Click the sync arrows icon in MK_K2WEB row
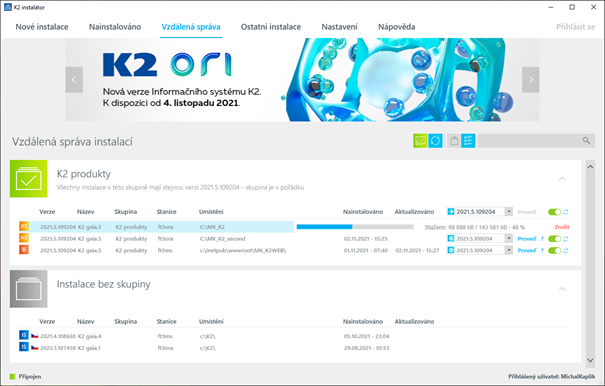605x386 pixels. point(566,251)
